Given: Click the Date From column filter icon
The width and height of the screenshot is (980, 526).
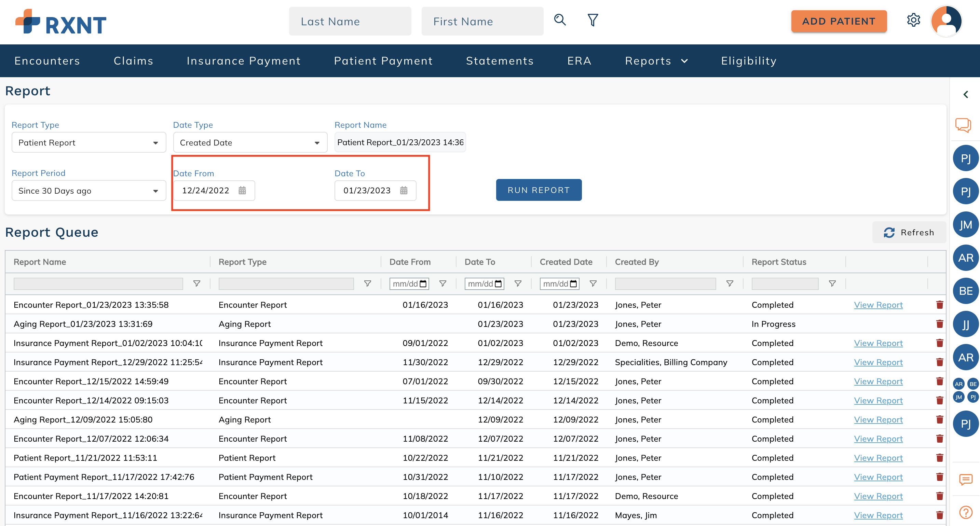Looking at the screenshot, I should point(443,284).
